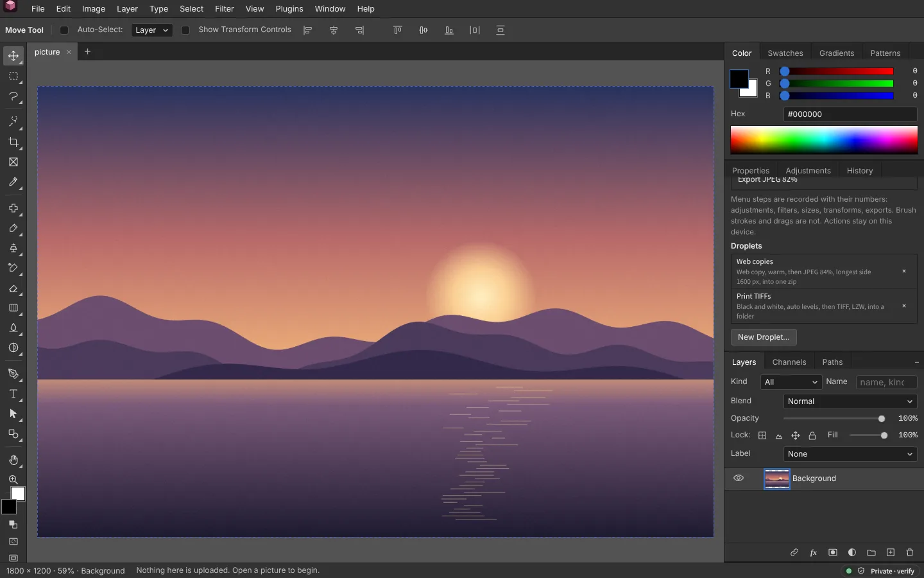Select the Hand tool
This screenshot has width=924, height=578.
[13, 460]
